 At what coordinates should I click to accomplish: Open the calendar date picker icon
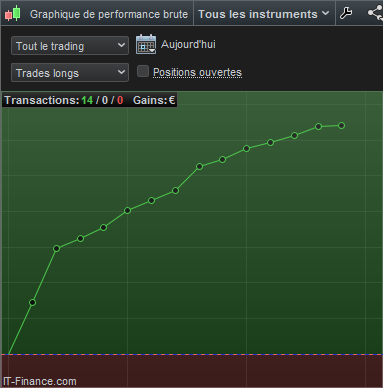pyautogui.click(x=146, y=44)
